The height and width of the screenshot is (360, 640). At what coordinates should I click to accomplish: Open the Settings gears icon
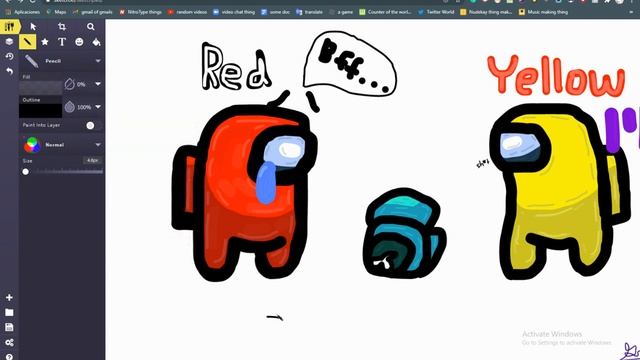pyautogui.click(x=9, y=342)
